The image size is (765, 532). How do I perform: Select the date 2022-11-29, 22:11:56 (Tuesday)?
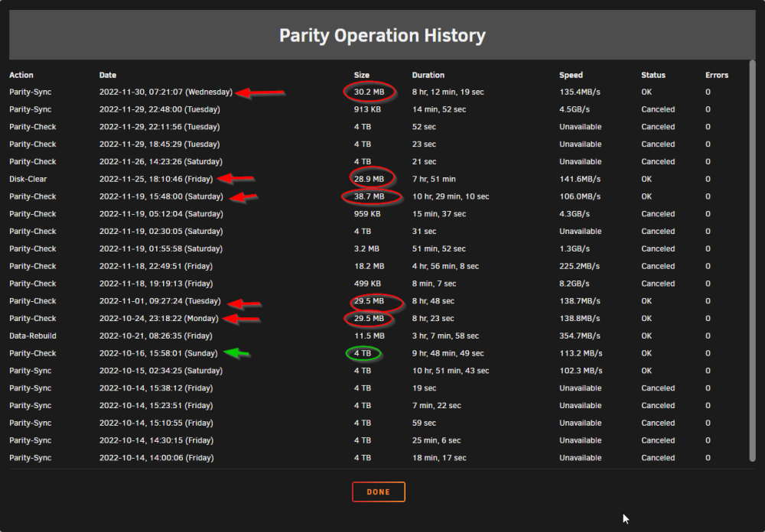160,127
